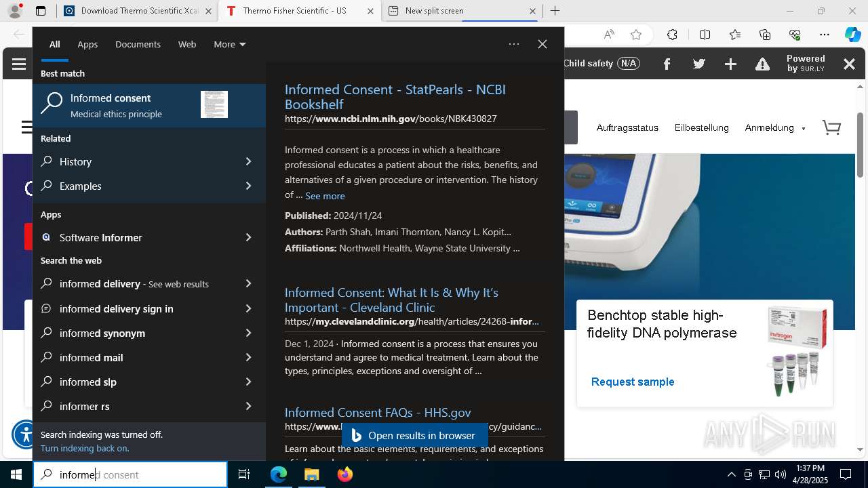This screenshot has height=488, width=868.
Task: Open the Cleveland Clinic Informed Consent link
Action: (391, 300)
